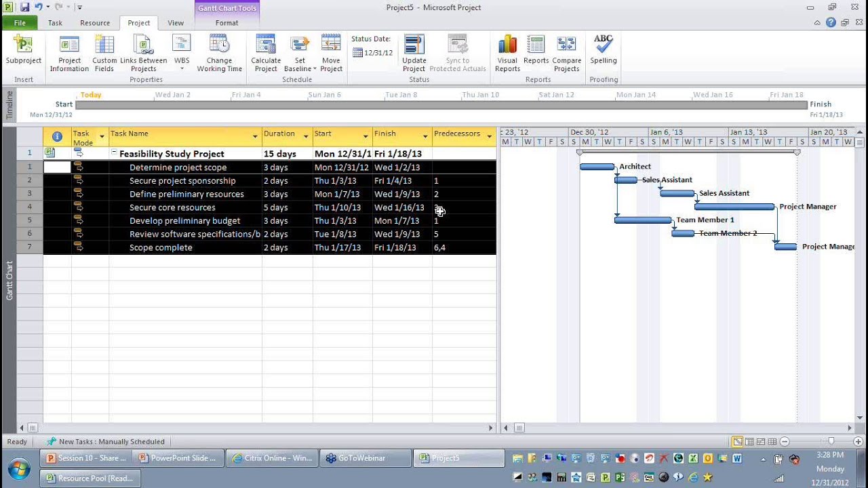This screenshot has height=488, width=868.
Task: Click New Tasks: Manually Scheduled in status bar
Action: (111, 442)
